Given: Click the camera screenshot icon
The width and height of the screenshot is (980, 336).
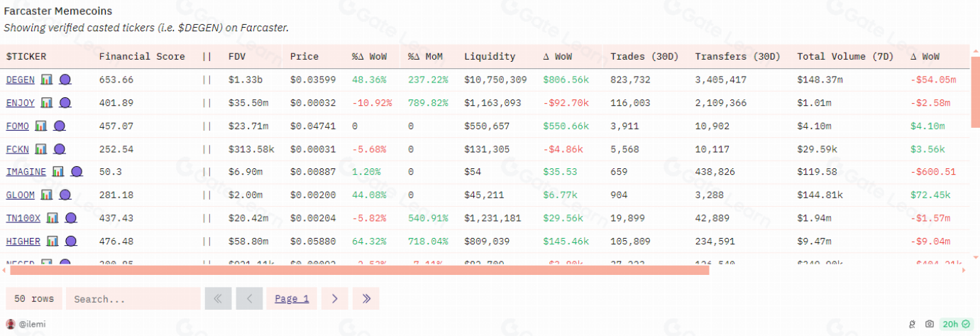Looking at the screenshot, I should coord(929,325).
